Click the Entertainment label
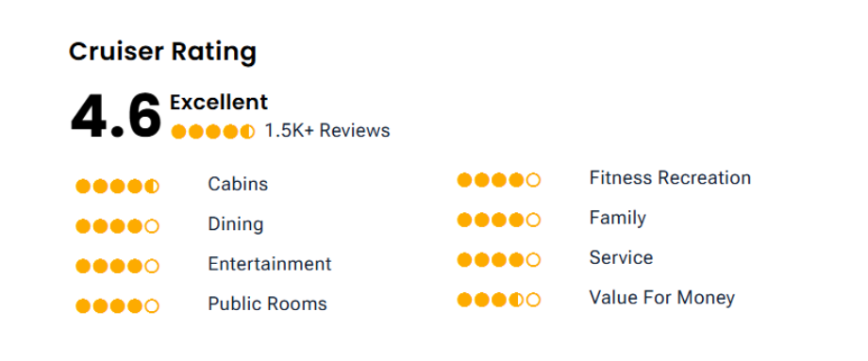The image size is (868, 361). click(270, 264)
